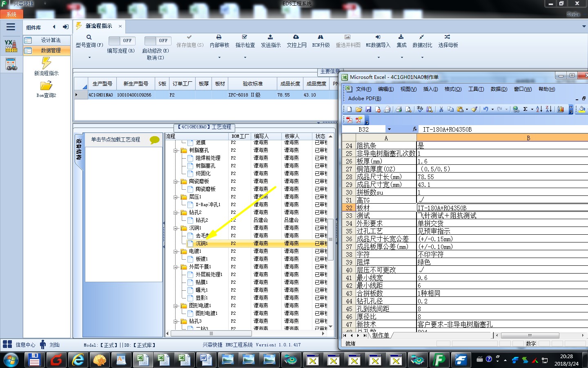The image size is (588, 368).
Task: Click the Excel New workbook icon
Action: point(349,109)
